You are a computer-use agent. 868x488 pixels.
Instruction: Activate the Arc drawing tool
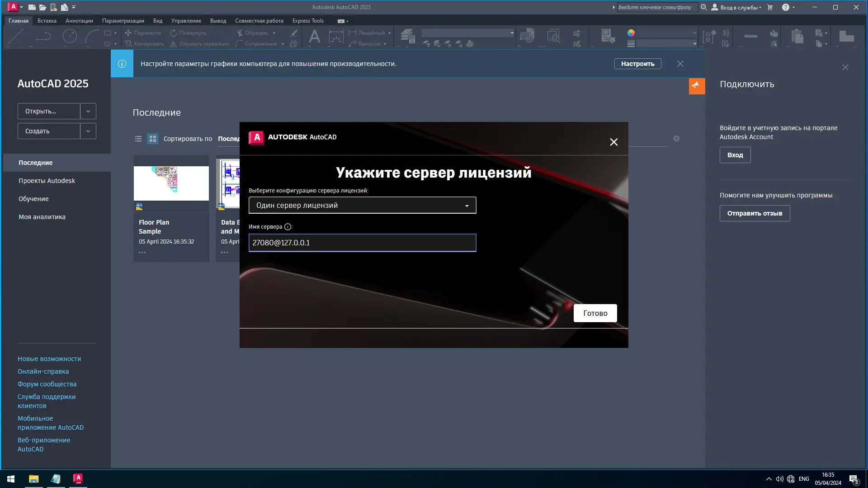[91, 37]
